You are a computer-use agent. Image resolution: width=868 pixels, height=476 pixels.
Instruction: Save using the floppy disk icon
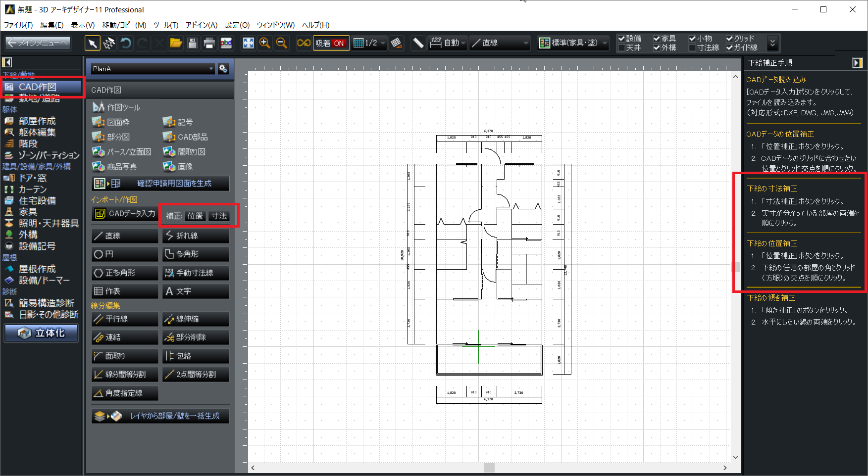[x=193, y=44]
